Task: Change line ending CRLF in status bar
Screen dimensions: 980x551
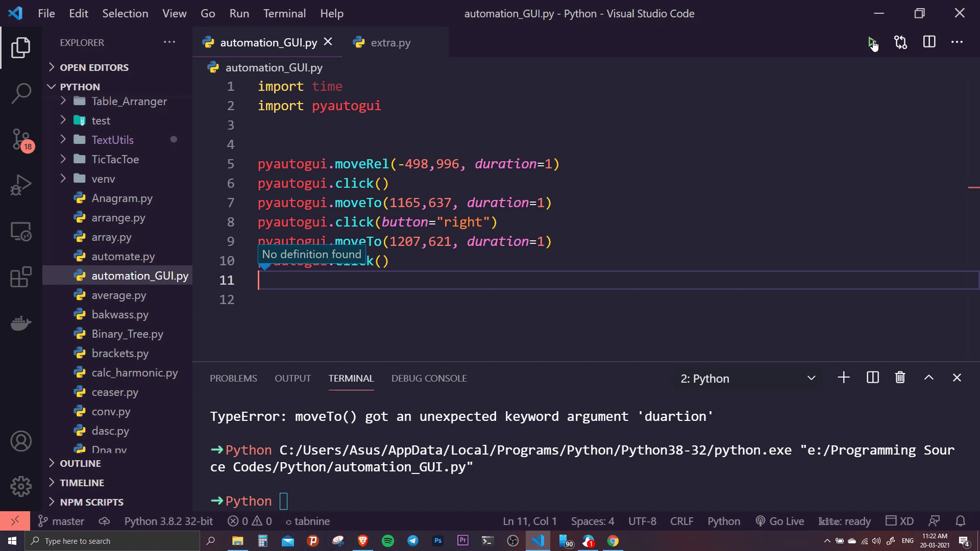Action: (681, 521)
